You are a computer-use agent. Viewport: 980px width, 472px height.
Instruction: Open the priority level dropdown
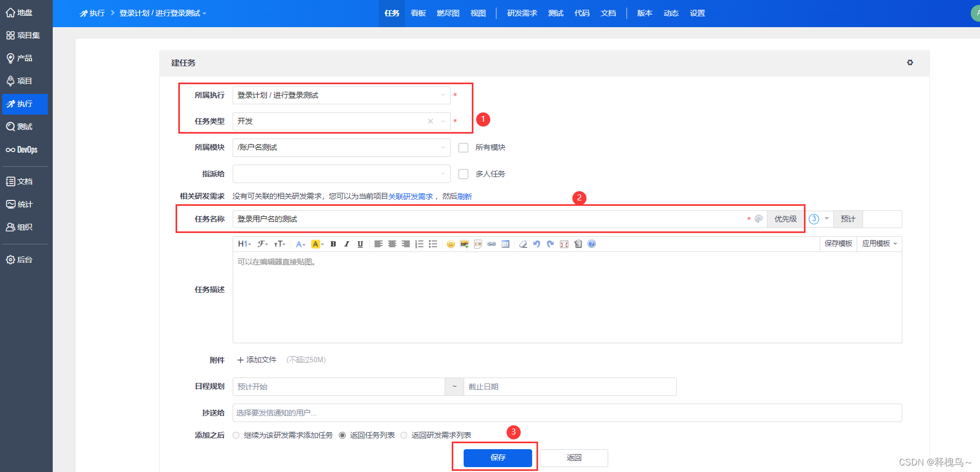point(819,219)
